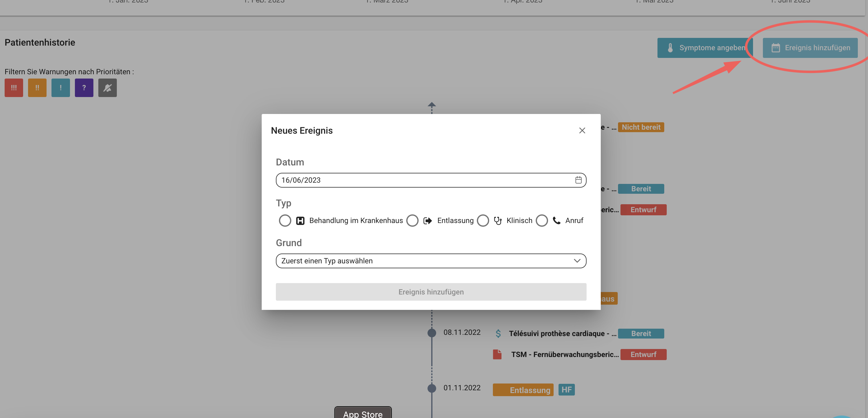Viewport: 868px width, 418px height.
Task: Click the Nicht bereit status badge
Action: (641, 127)
